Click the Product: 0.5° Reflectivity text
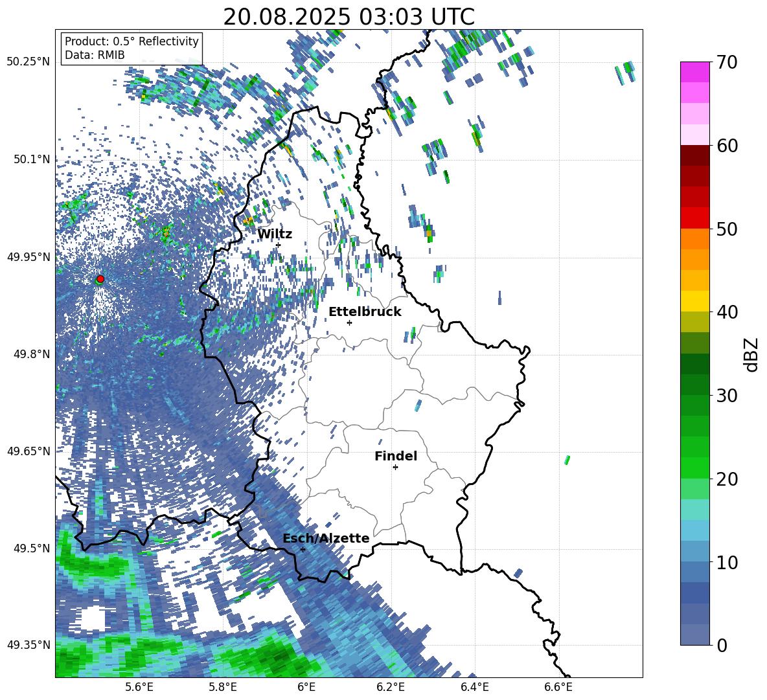Viewport: 767px width, 700px height. coord(132,41)
